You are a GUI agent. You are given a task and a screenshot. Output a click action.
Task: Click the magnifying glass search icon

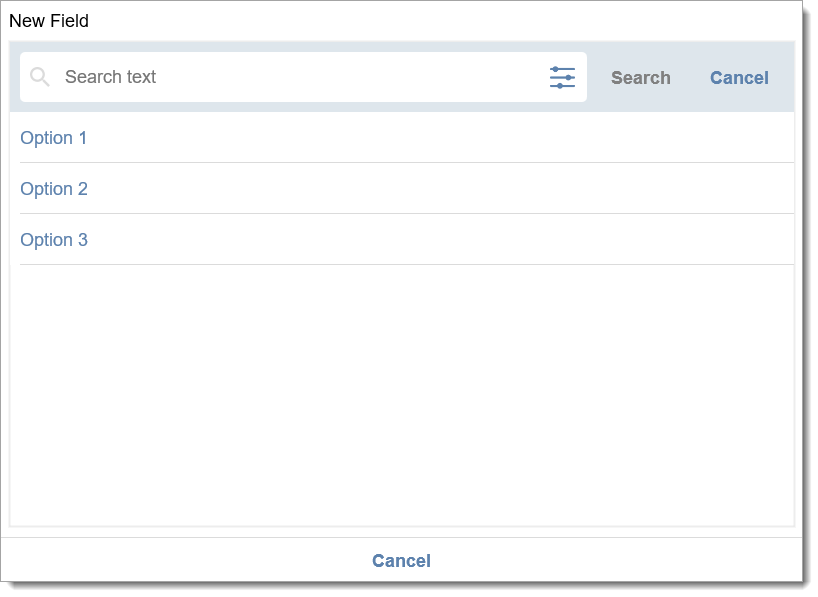coord(40,77)
